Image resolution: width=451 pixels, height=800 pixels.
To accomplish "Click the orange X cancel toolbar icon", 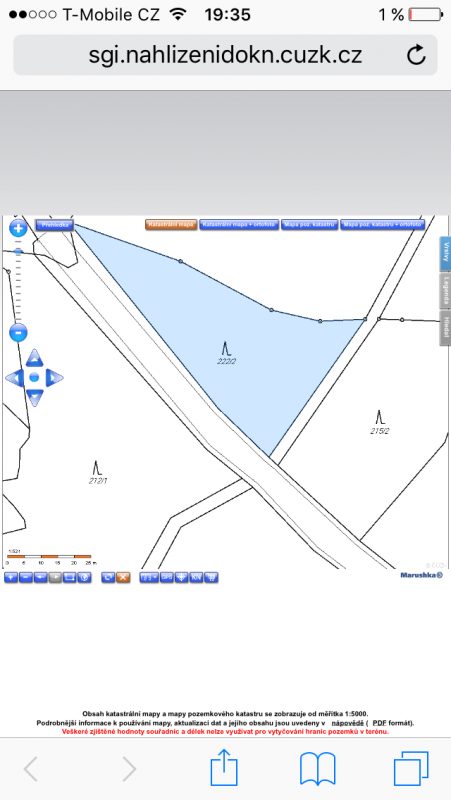I will tap(123, 578).
